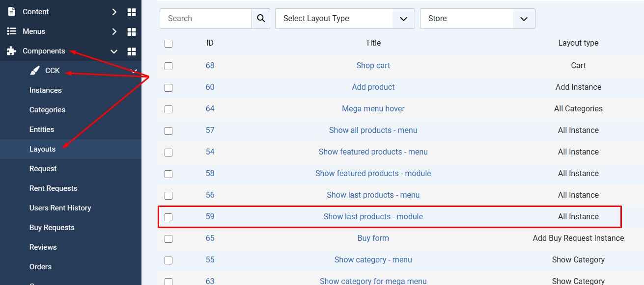Toggle the select-all checkbox in header
This screenshot has height=285, width=644.
(168, 44)
